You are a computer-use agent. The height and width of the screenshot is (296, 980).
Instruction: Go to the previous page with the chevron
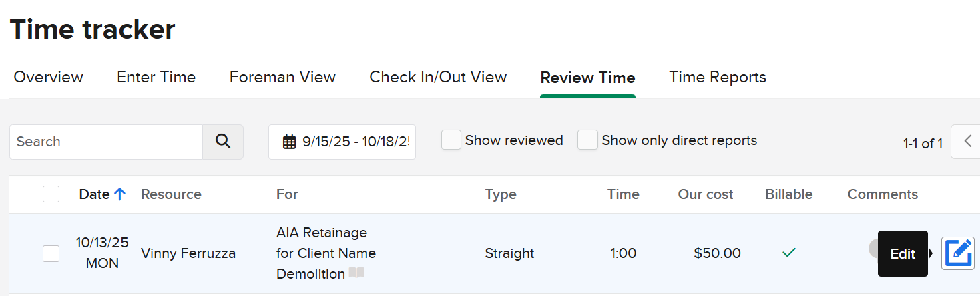point(967,142)
